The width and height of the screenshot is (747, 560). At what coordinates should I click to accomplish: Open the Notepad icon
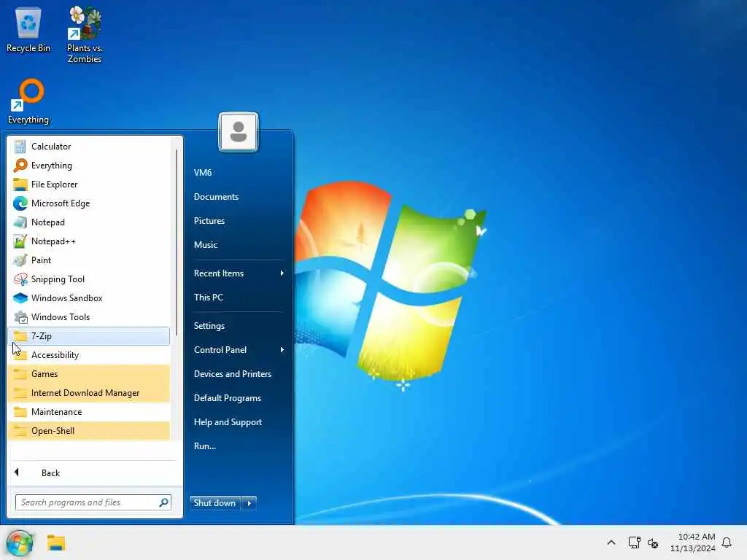click(20, 222)
